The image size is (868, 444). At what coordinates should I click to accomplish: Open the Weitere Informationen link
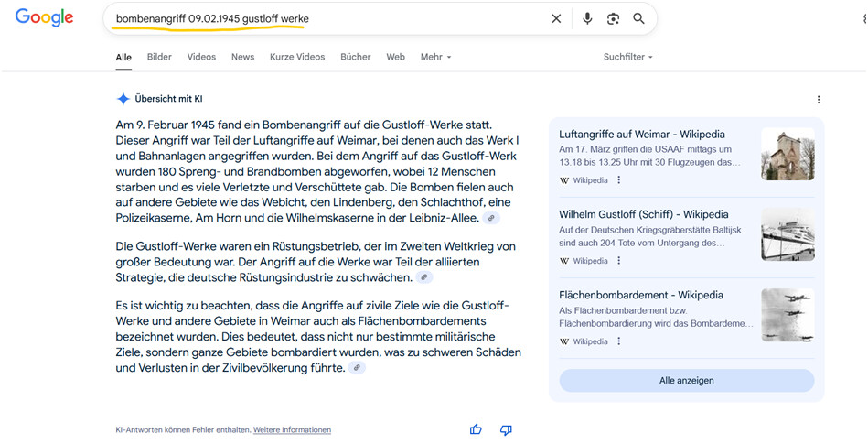pyautogui.click(x=293, y=429)
